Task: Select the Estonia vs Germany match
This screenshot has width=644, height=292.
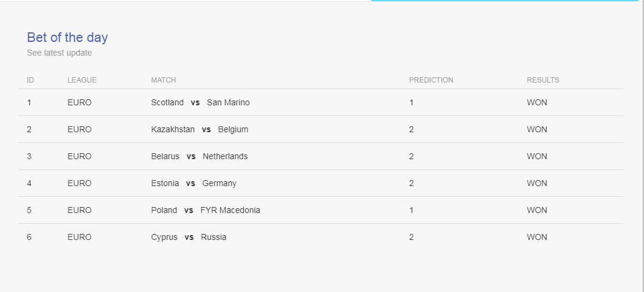Action: point(194,183)
